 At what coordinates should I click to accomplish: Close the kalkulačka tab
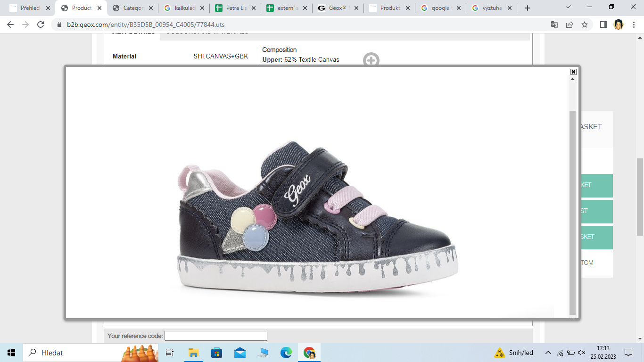[202, 8]
